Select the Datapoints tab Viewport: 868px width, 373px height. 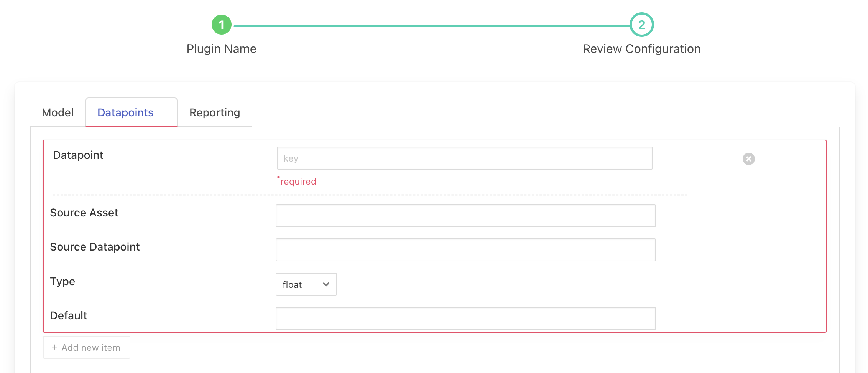pyautogui.click(x=125, y=112)
